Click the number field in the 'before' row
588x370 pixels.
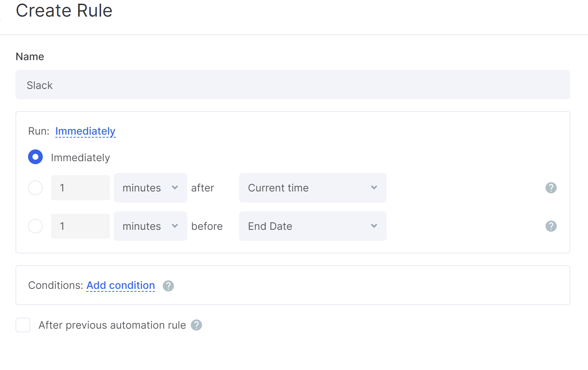pyautogui.click(x=80, y=226)
